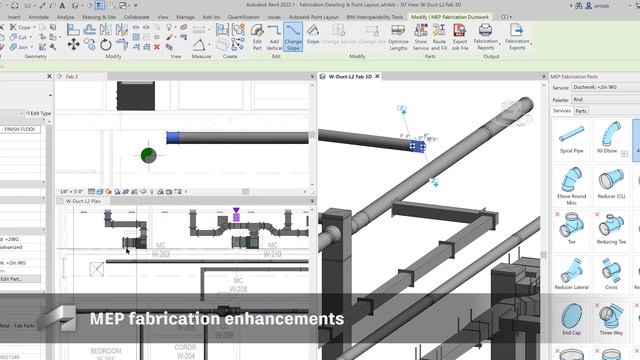Click the lower connector grip below the duct

pos(434,182)
